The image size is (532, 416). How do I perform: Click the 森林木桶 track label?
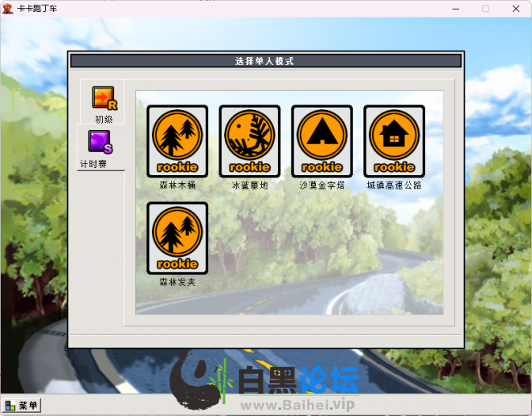point(177,185)
